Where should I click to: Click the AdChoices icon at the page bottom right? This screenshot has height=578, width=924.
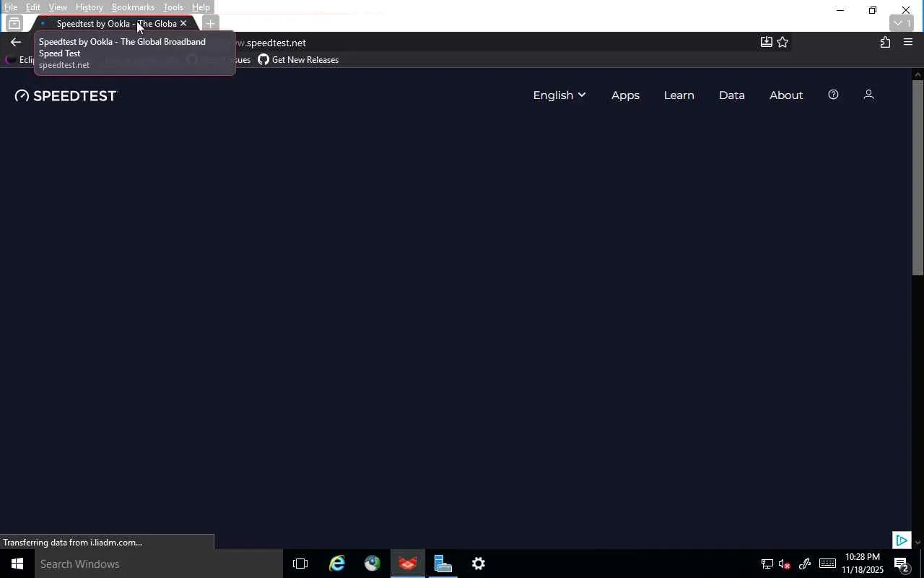(901, 540)
